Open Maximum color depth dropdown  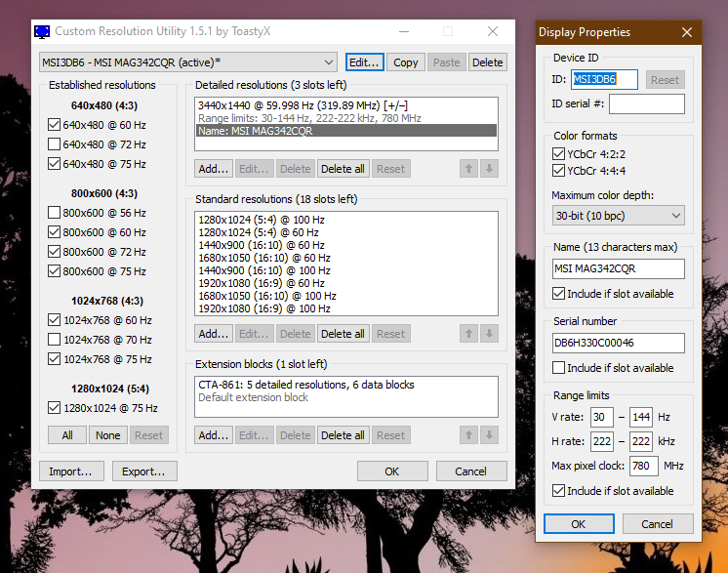point(619,216)
